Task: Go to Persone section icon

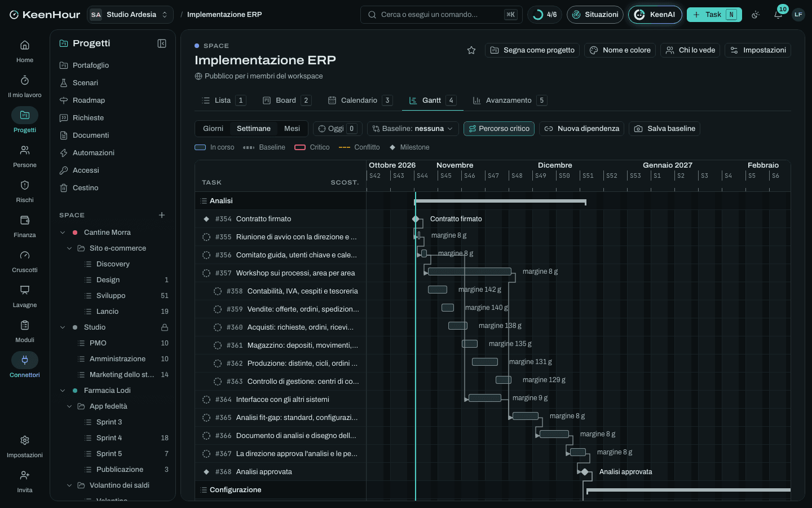Action: pyautogui.click(x=25, y=150)
